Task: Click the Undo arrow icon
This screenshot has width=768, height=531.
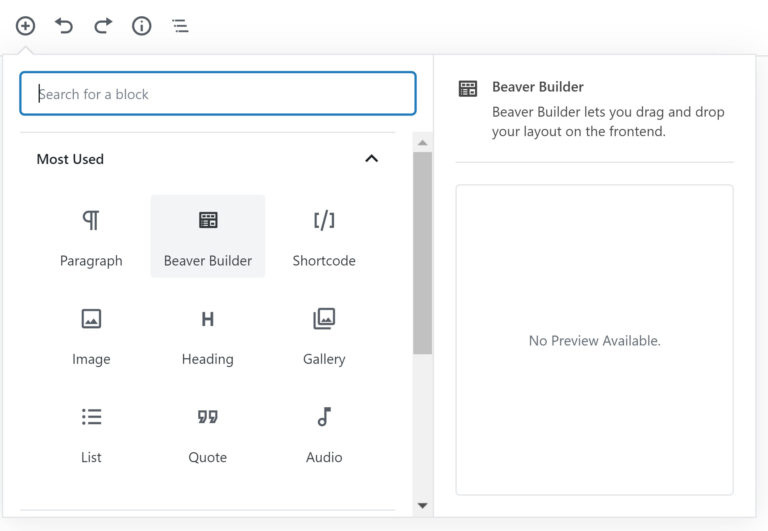Action: (64, 26)
